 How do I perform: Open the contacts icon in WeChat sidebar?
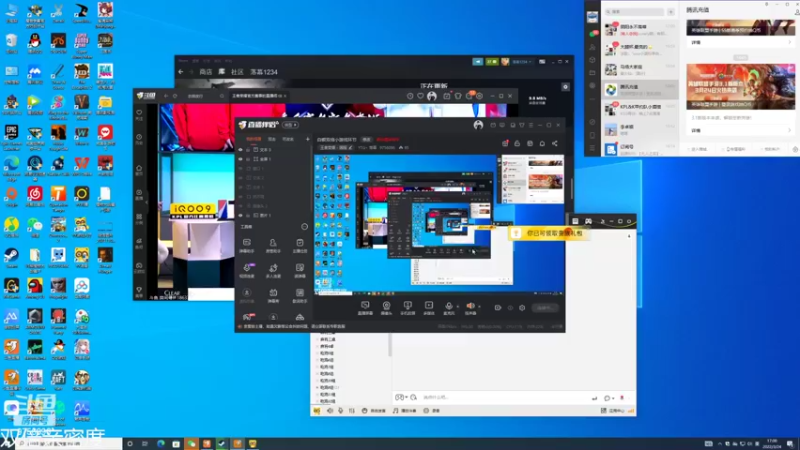click(x=592, y=47)
